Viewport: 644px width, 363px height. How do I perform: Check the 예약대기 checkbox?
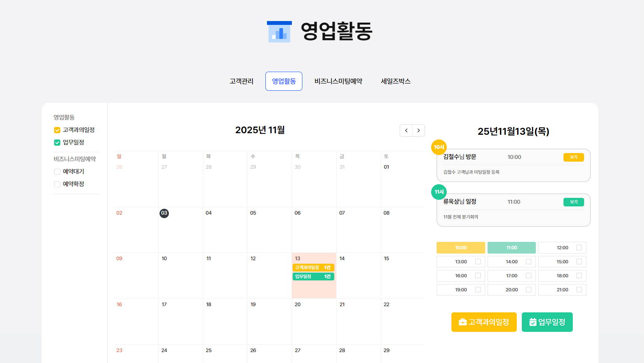tap(57, 172)
